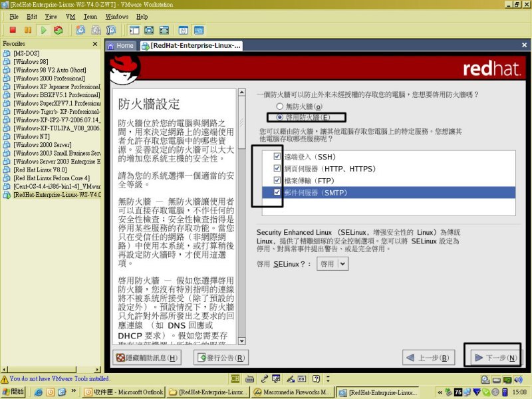This screenshot has height=399, width=532.
Task: Click the 上一步(B) back button
Action: tap(428, 358)
